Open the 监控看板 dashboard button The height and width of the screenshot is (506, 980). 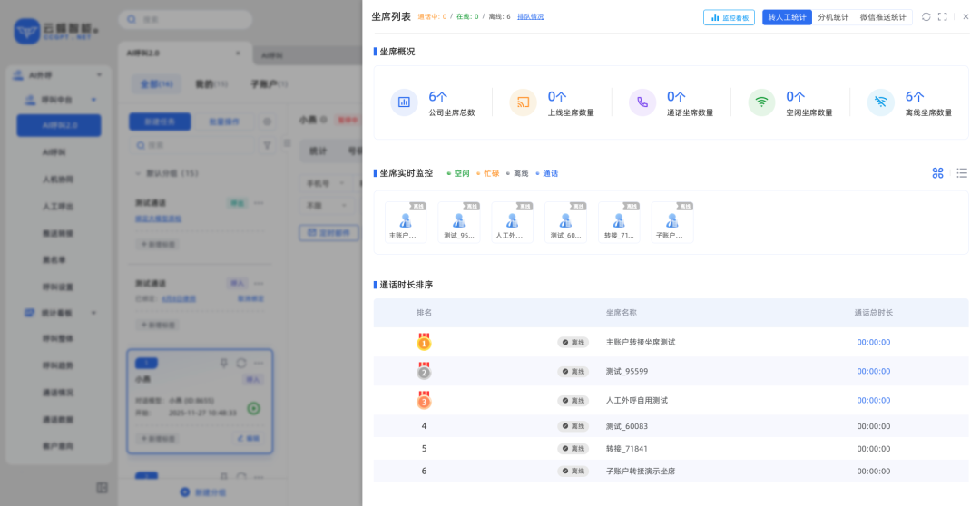[729, 17]
